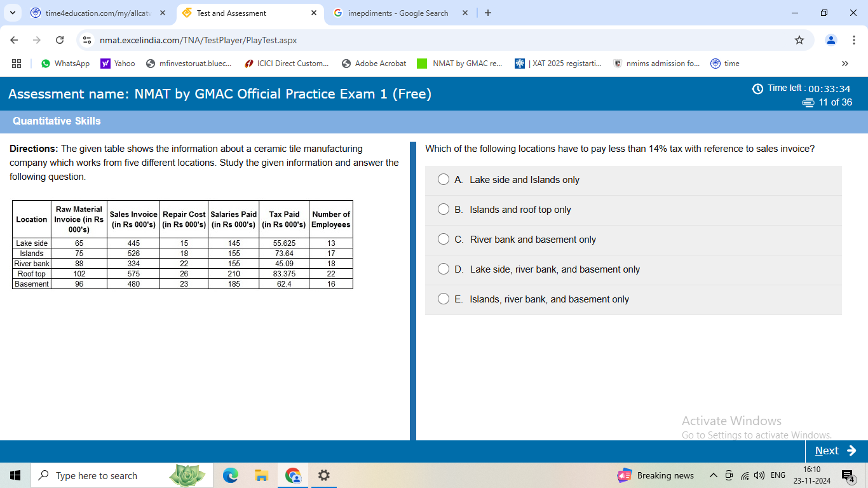Go back to the previous page

click(14, 40)
